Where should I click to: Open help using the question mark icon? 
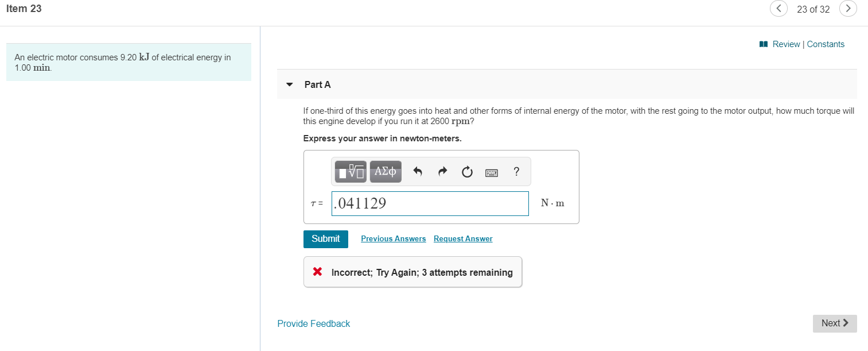(x=516, y=171)
